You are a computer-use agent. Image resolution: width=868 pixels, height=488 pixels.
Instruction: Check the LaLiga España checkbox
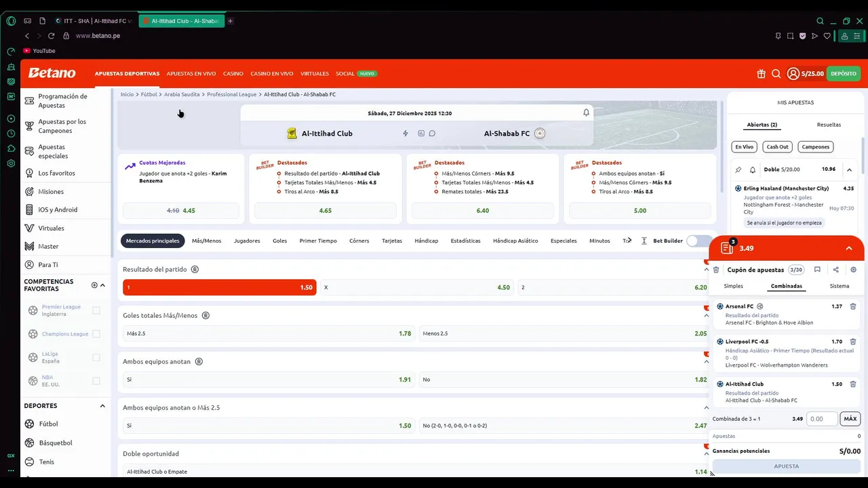tap(96, 357)
